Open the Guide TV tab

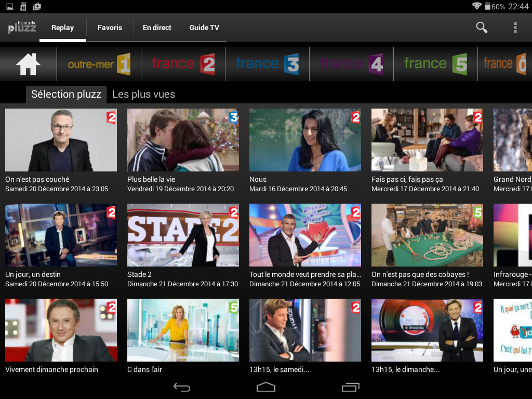click(x=204, y=28)
